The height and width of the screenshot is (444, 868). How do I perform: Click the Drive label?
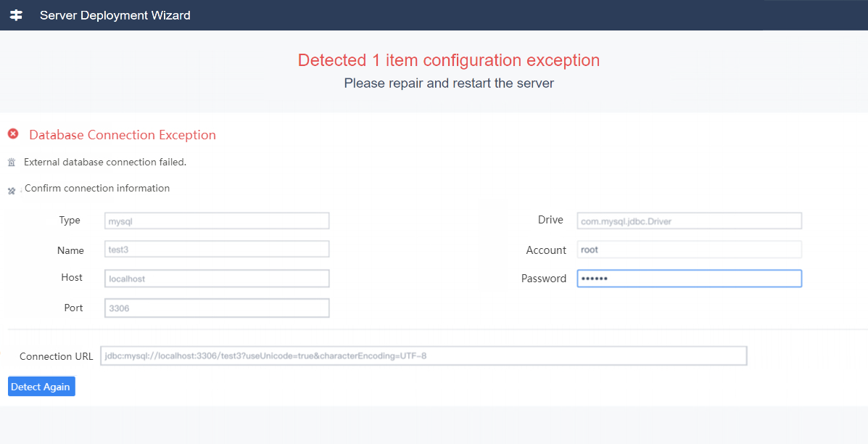point(551,220)
